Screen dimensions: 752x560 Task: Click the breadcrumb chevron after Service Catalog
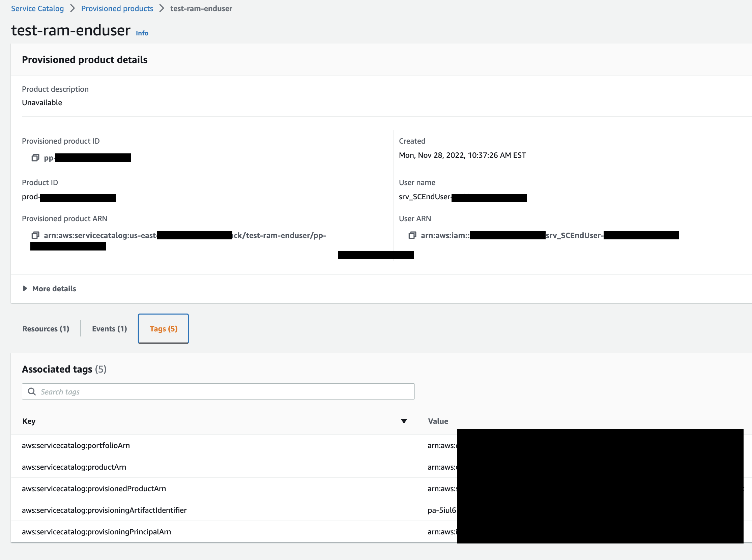72,8
